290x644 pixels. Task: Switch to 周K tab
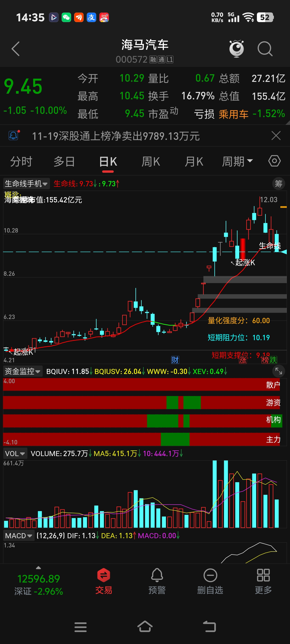coord(151,161)
